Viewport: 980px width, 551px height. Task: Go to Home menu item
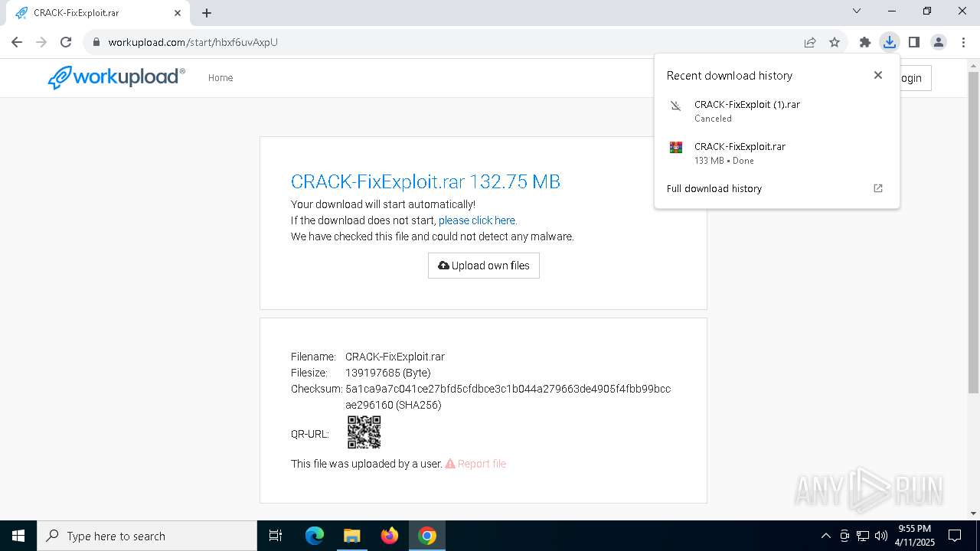[x=220, y=78]
